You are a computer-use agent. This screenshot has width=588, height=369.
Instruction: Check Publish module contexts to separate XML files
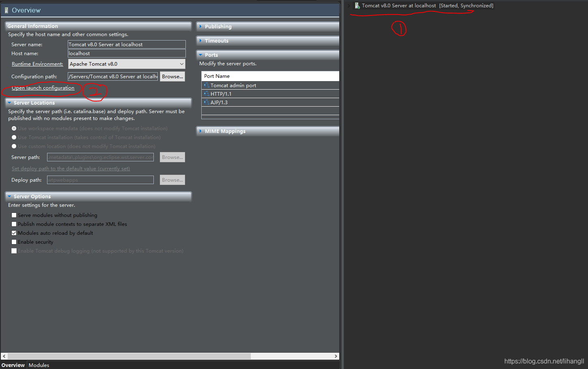(x=14, y=224)
